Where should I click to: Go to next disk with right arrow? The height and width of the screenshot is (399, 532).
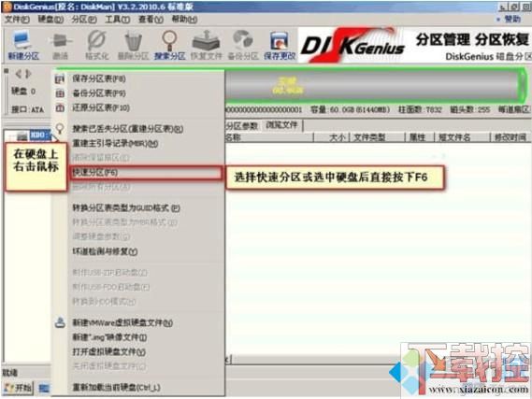point(28,73)
